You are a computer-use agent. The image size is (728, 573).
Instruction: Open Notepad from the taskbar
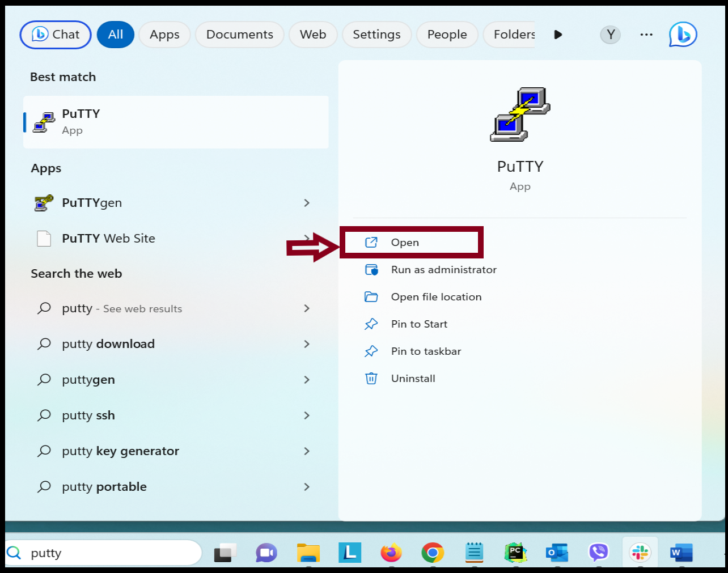pyautogui.click(x=474, y=553)
